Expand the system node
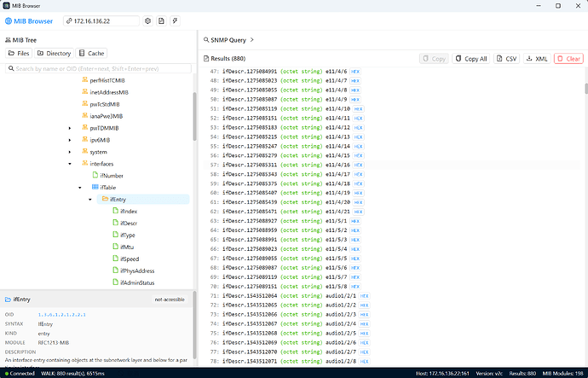 click(70, 152)
